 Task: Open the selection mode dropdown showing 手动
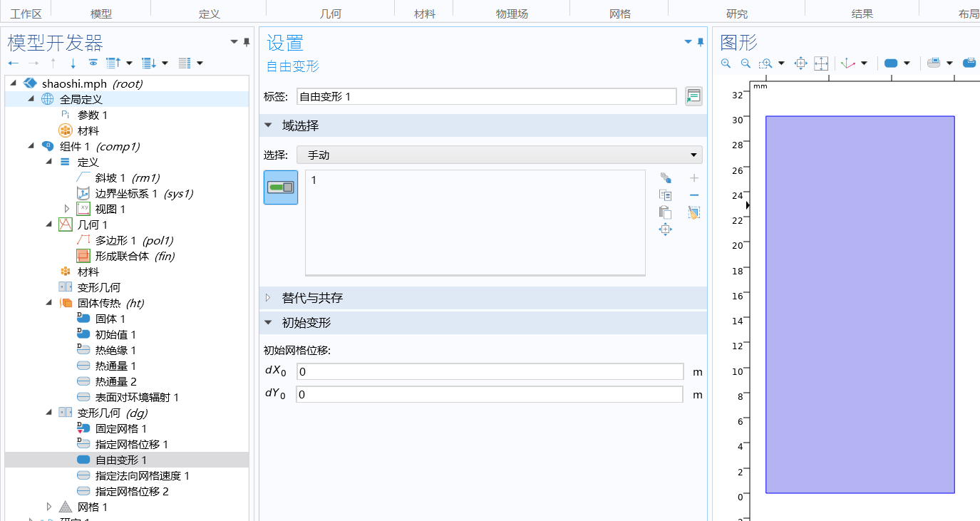(500, 155)
